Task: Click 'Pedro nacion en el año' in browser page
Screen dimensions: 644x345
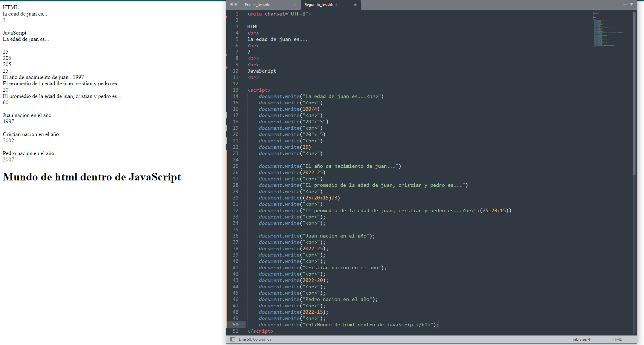Action: coord(29,153)
